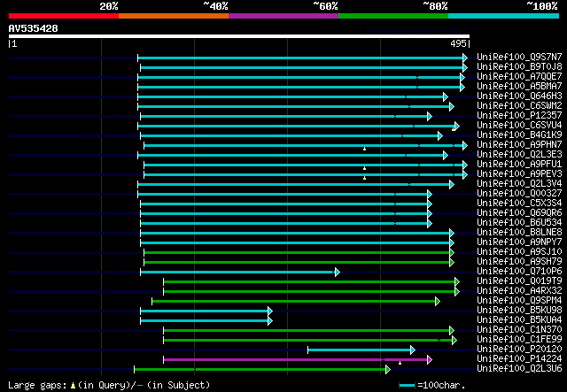Click the orange ~40% legend segment
The image size is (567, 392).
tap(174, 16)
